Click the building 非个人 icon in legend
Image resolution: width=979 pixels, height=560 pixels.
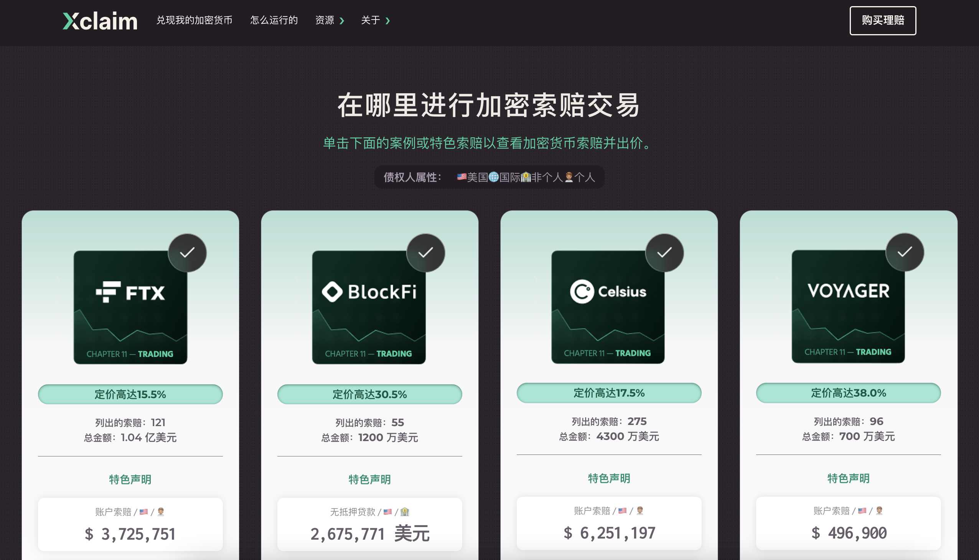pos(526,177)
